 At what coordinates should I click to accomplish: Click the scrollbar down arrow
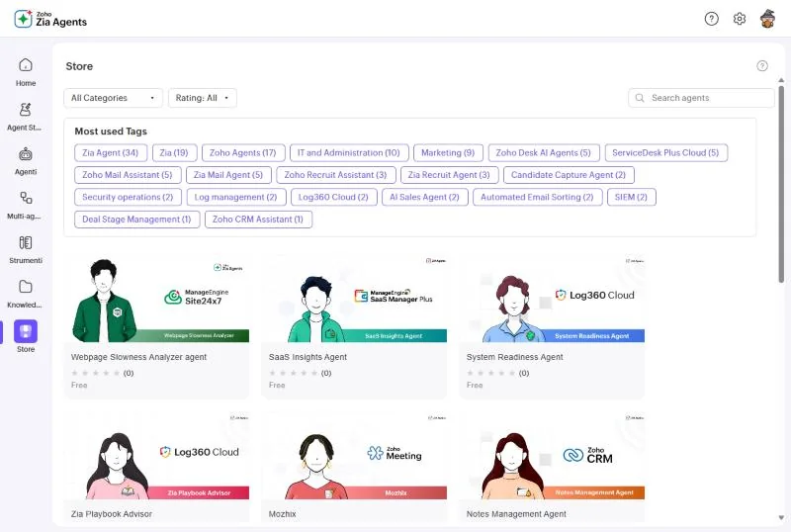point(781,517)
